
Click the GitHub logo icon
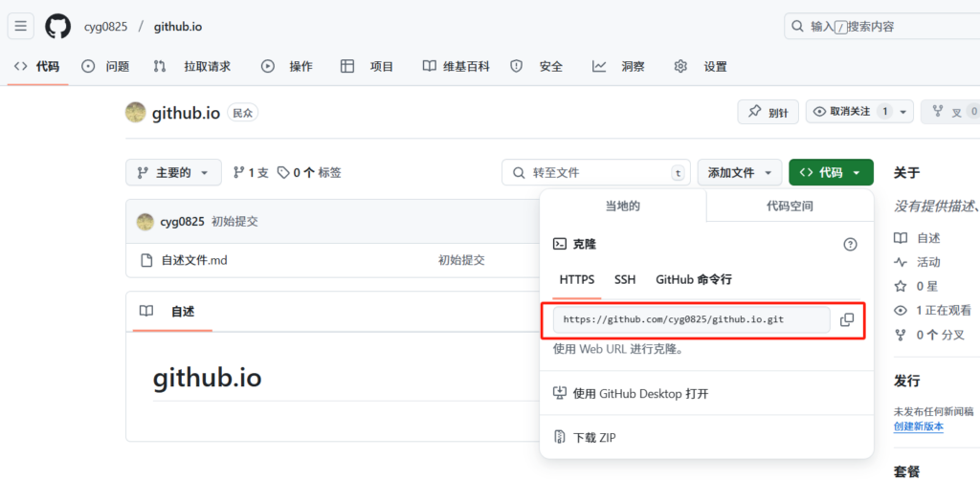pos(57,26)
